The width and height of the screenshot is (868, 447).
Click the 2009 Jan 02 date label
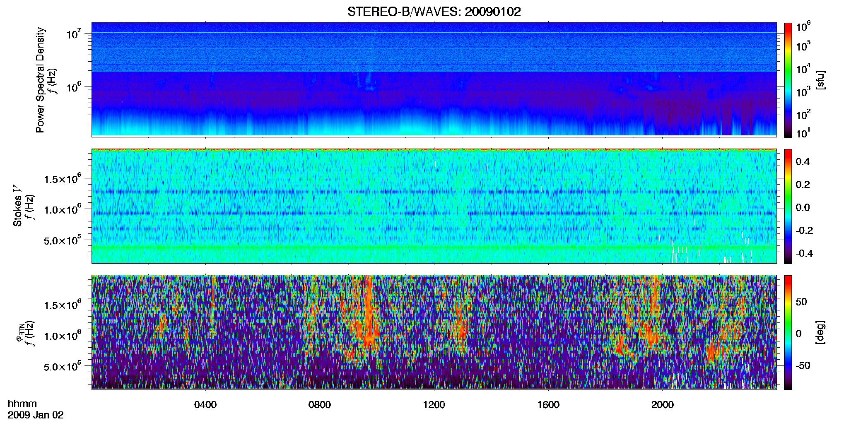point(36,415)
